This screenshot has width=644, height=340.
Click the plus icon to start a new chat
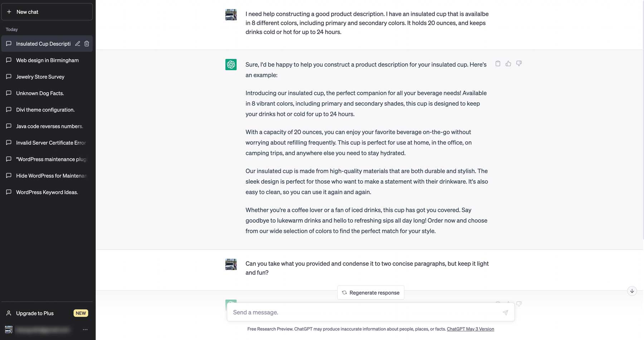coord(9,12)
